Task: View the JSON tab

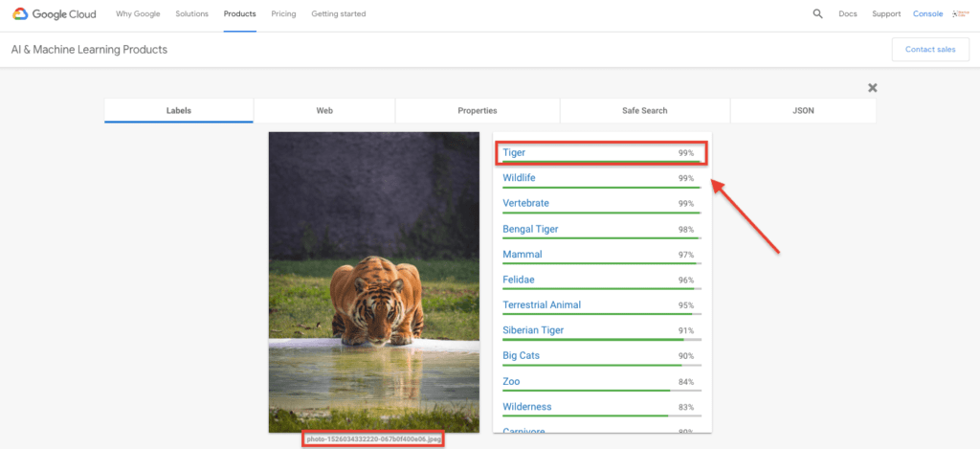Action: (x=803, y=111)
